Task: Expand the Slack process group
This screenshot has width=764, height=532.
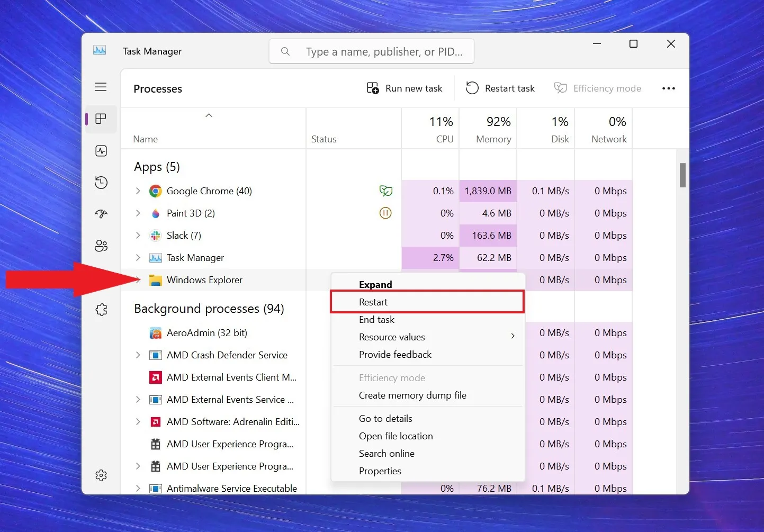Action: [138, 236]
